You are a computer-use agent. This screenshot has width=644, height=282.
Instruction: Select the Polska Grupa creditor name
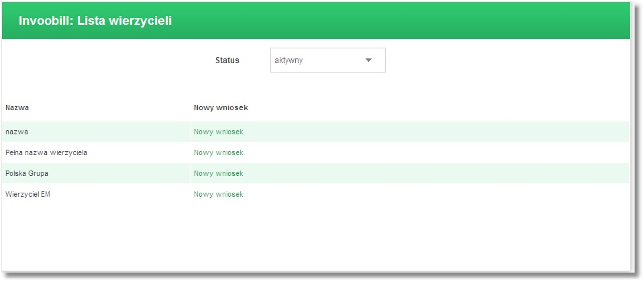[x=27, y=173]
